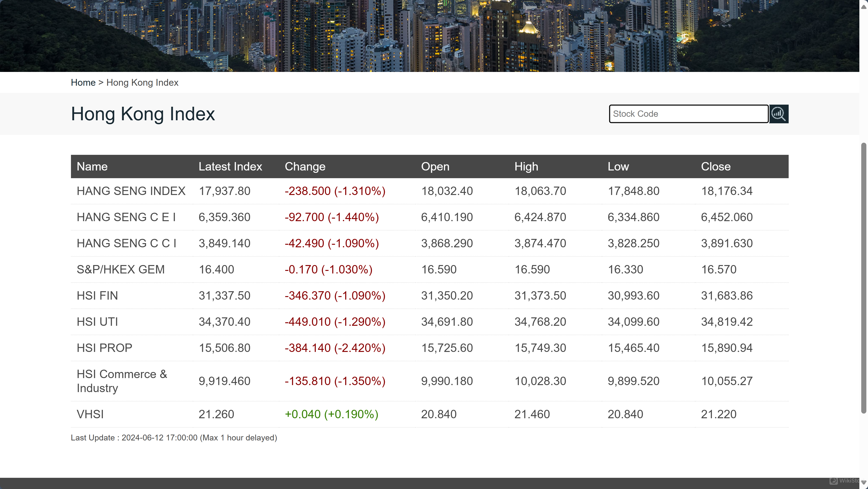
Task: Click the Close column header
Action: [x=716, y=167]
